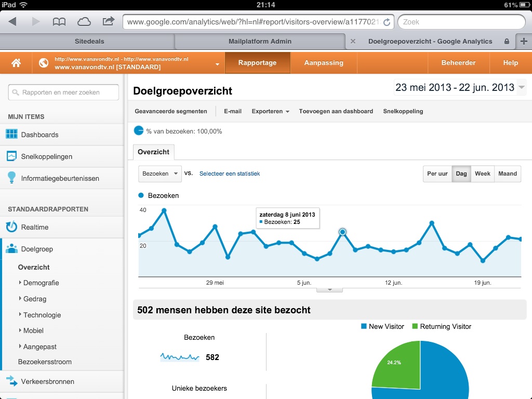This screenshot has width=532, height=399.
Task: Click the Snelkoppeling button
Action: click(403, 111)
